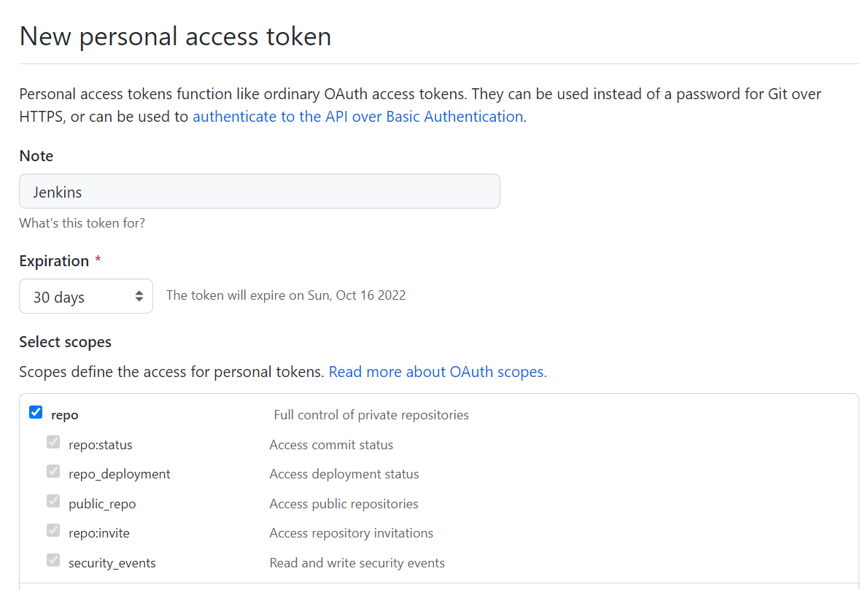Click the repo_deployment scope label

(119, 474)
